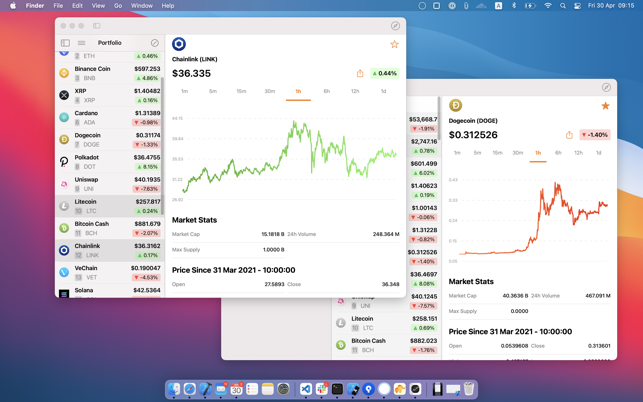Click the Chainlink logo above the price
Screen dimensions: 643x402
click(x=179, y=44)
